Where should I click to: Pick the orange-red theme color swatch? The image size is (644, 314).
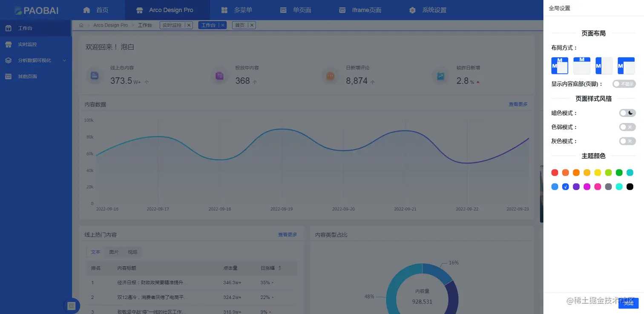(565, 172)
